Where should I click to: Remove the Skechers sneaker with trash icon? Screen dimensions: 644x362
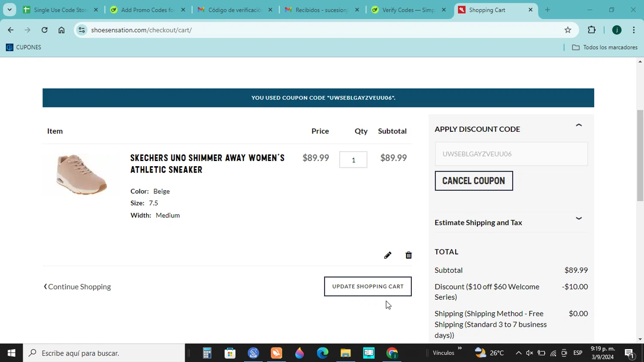[x=408, y=255]
